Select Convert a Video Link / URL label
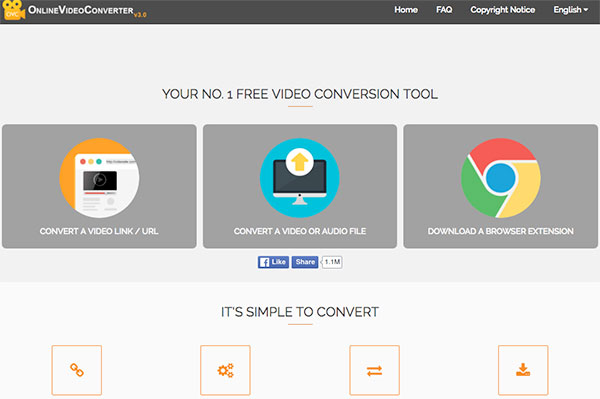Screen dimensions: 600x399 [99, 231]
